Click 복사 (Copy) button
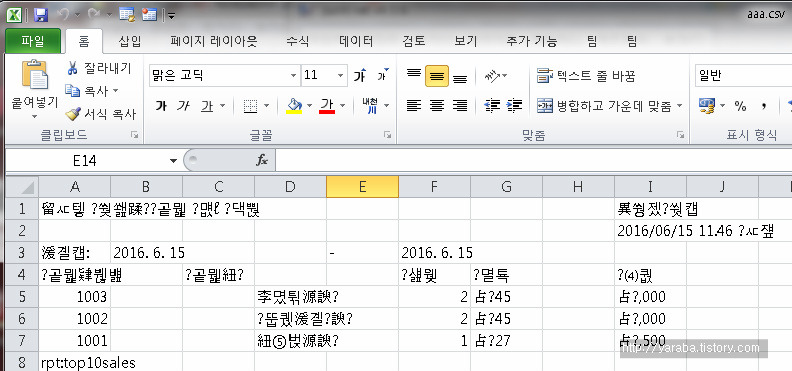The image size is (792, 371). [91, 91]
